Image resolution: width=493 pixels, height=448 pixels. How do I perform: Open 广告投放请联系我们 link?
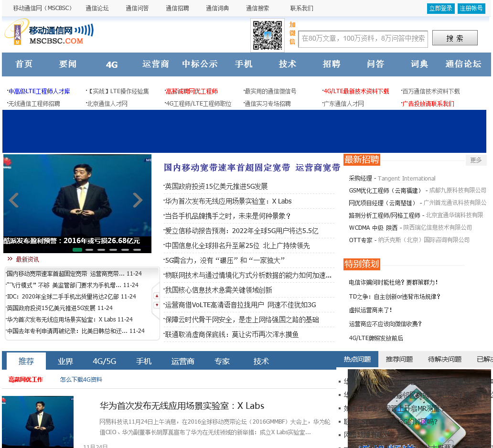click(x=428, y=104)
